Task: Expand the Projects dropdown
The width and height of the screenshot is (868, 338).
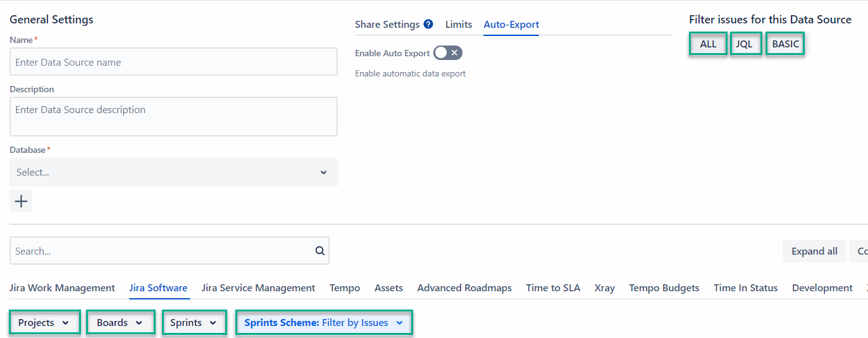Action: pos(44,323)
